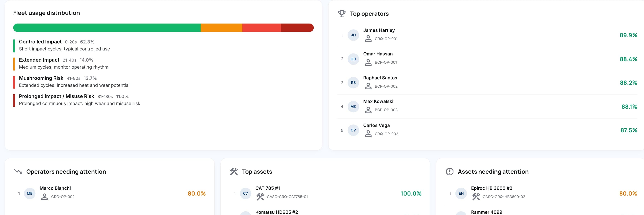Click the MB avatar for Marco Bianchi
Viewport: 644px width, 215px height.
(30, 193)
